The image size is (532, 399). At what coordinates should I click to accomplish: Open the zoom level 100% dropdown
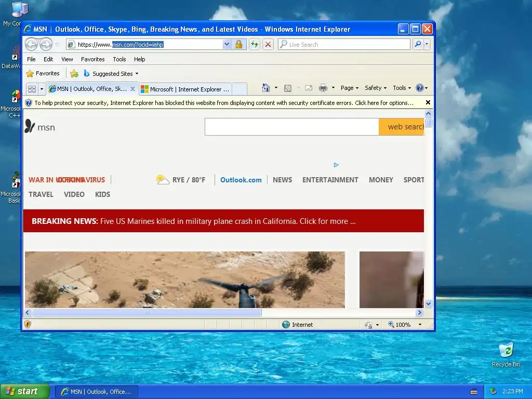(x=420, y=325)
